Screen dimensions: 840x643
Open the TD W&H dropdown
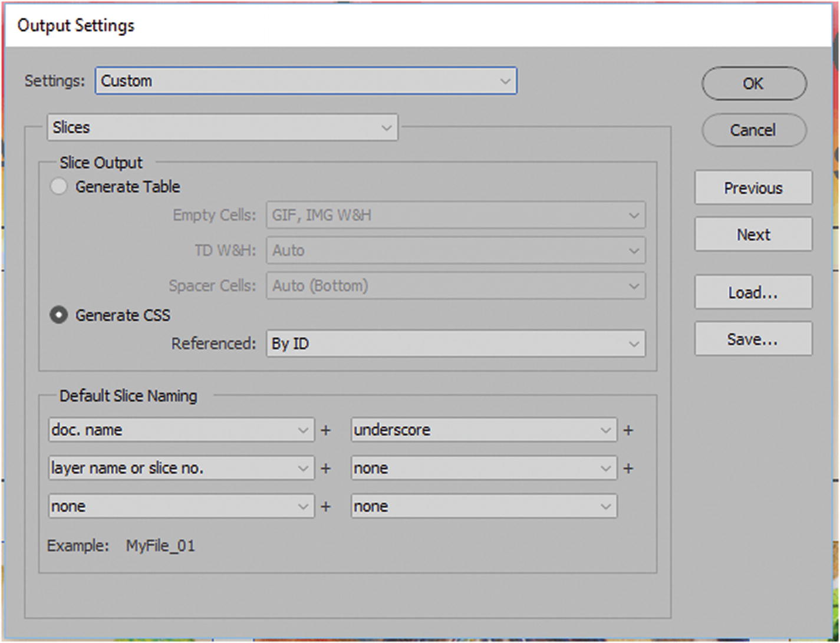[x=456, y=250]
